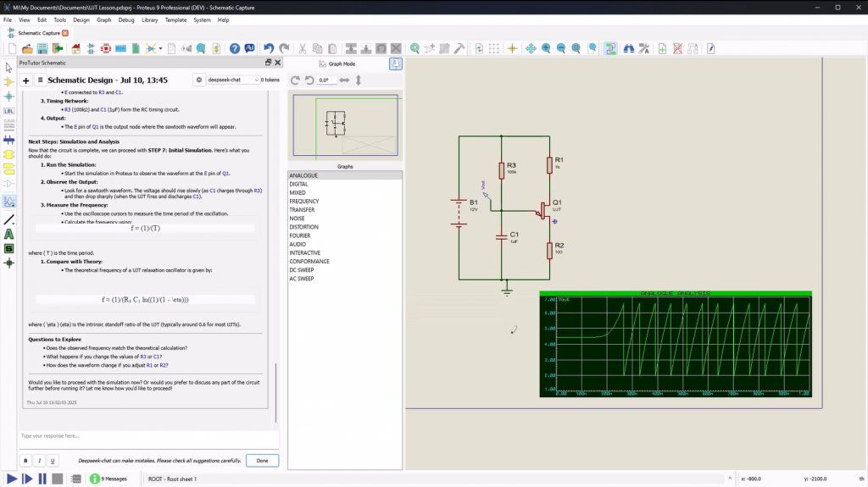Save the project with the disk icon

43,48
